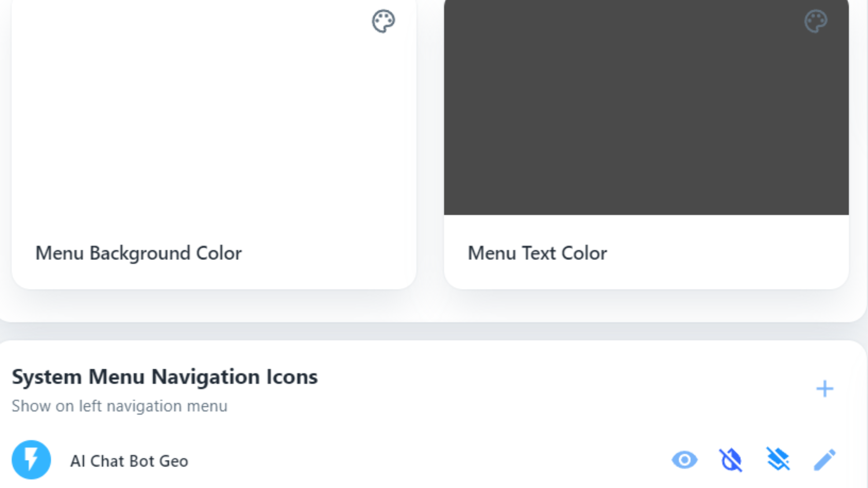Edit AI Chat Bot Geo with pencil icon
Viewport: 868px width, 488px height.
(x=825, y=460)
